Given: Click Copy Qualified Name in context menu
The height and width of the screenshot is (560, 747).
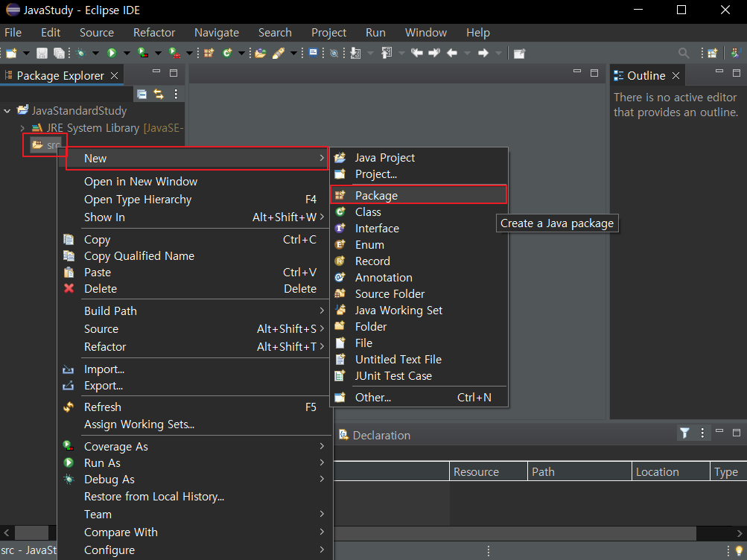Looking at the screenshot, I should [x=194, y=255].
